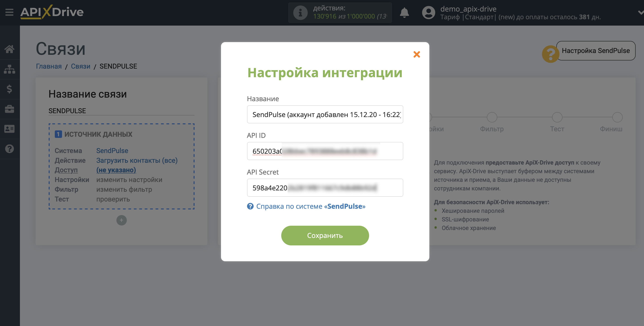Image resolution: width=644 pixels, height=326 pixels.
Task: Open the Настройка SendPulse help button
Action: coord(596,51)
